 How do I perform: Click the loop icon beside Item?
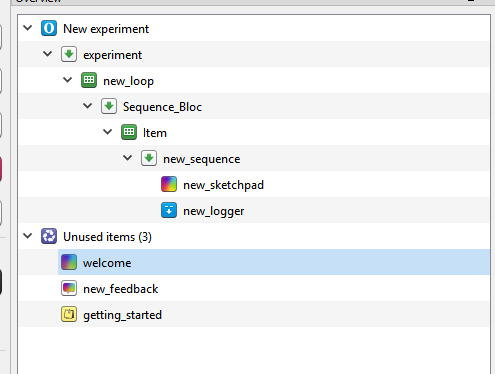[129, 132]
